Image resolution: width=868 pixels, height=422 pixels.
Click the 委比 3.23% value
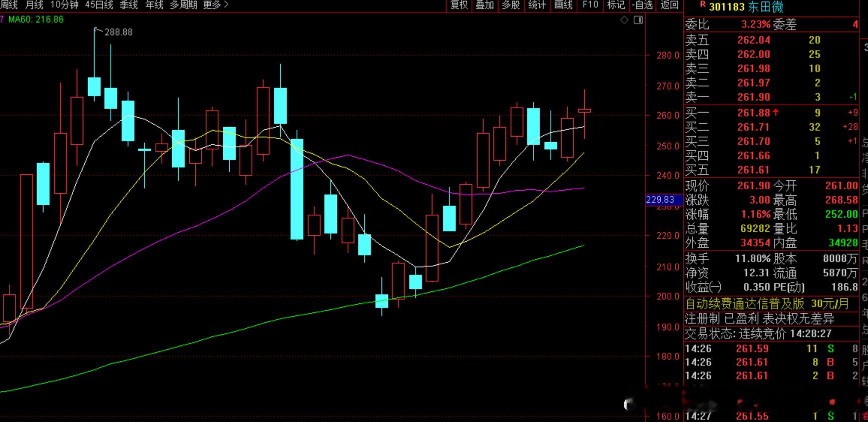point(756,25)
